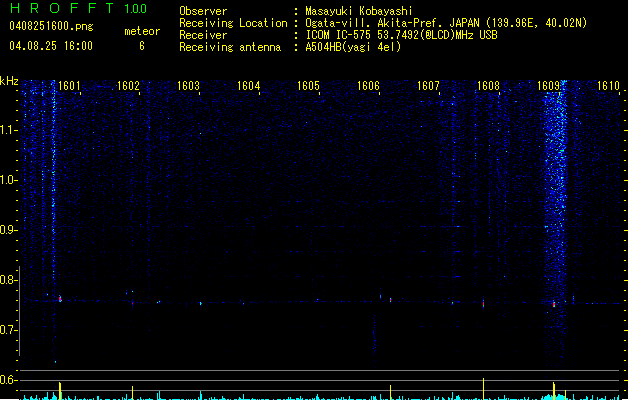629x400 pixels.
Task: Click the yellow power spike just after 1601
Action: coord(60,391)
